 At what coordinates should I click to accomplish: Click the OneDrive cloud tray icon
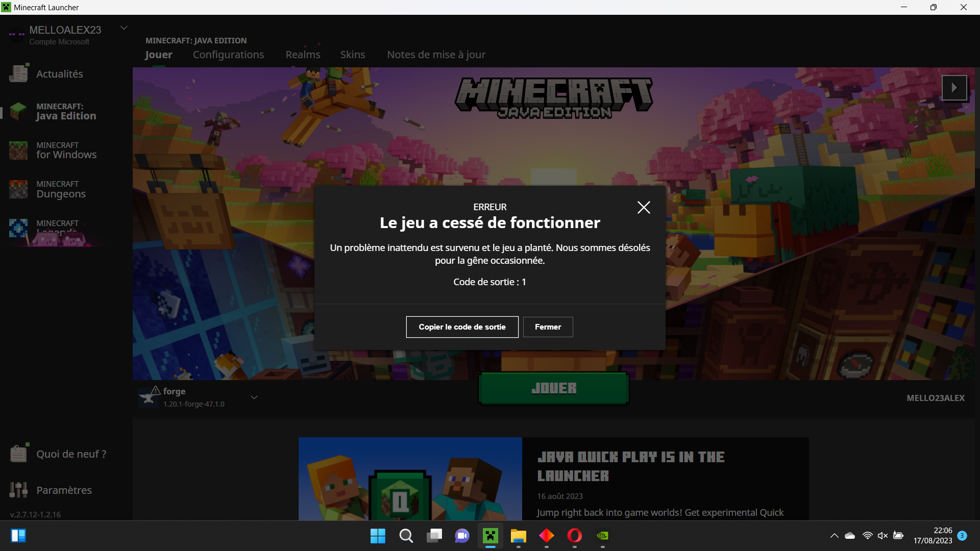850,536
